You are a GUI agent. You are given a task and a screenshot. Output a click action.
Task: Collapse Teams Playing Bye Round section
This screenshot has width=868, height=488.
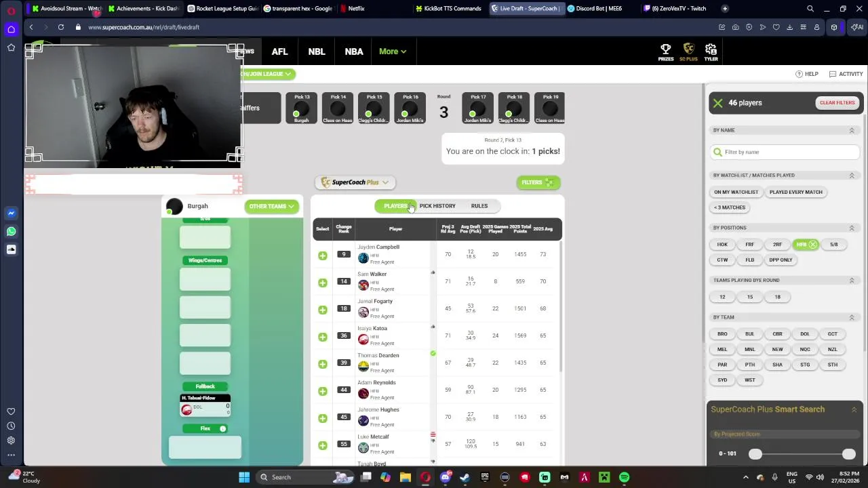[x=852, y=280]
